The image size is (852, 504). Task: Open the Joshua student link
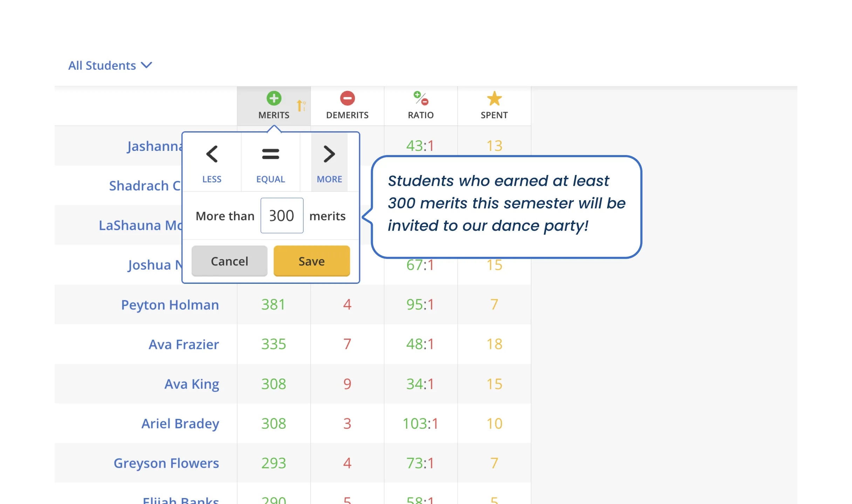click(x=155, y=265)
